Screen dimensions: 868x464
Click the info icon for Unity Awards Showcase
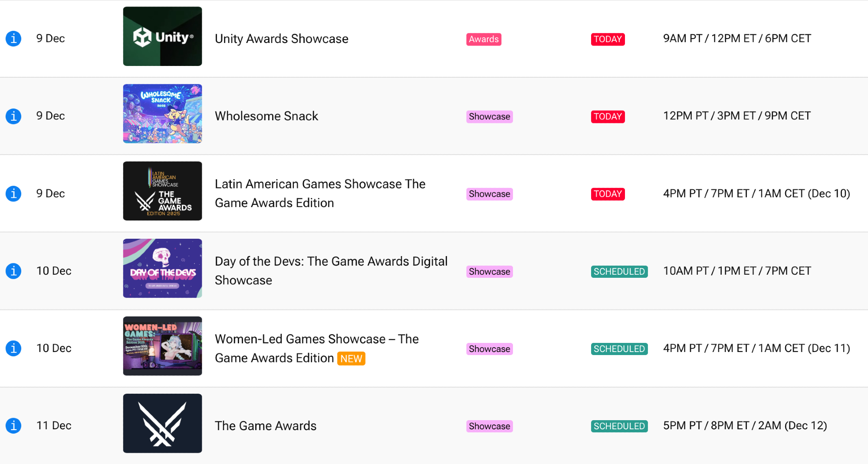[x=13, y=39]
